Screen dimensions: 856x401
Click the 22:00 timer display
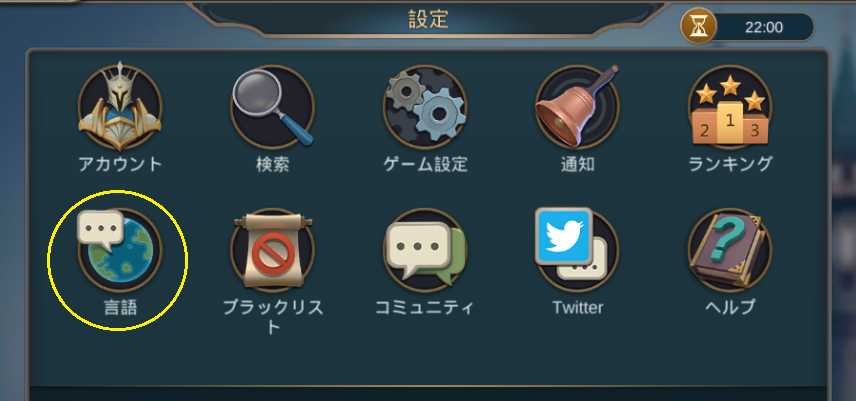[x=764, y=28]
